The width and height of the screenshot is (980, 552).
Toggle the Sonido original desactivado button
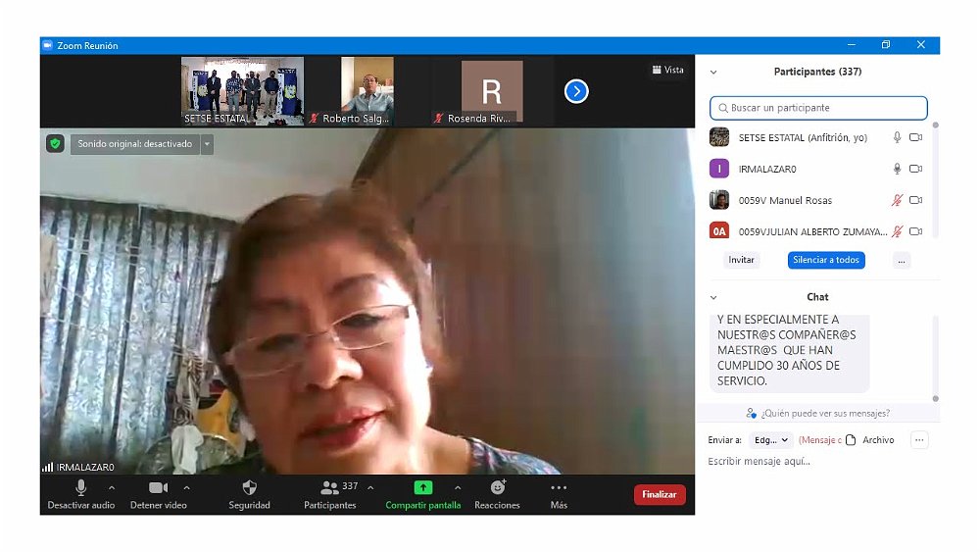click(134, 144)
